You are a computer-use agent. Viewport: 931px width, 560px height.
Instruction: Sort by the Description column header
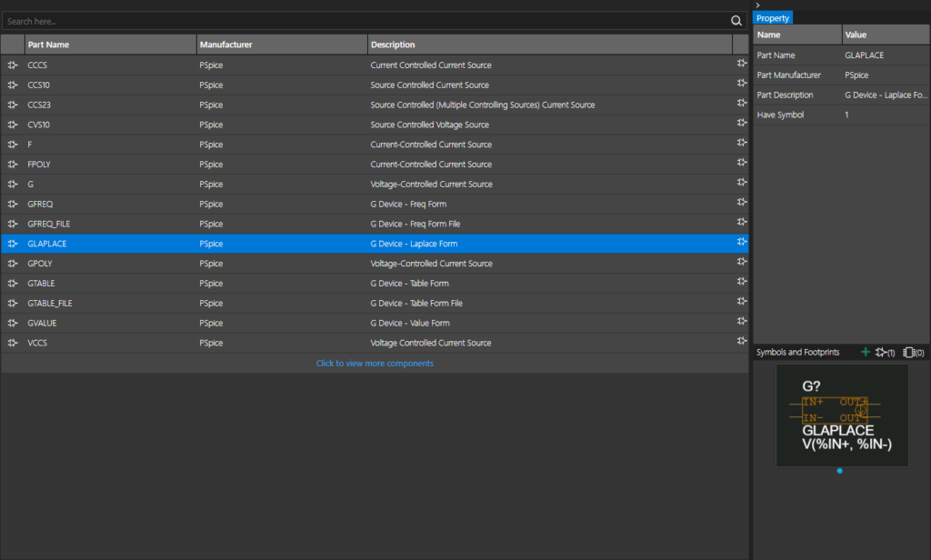pyautogui.click(x=549, y=45)
